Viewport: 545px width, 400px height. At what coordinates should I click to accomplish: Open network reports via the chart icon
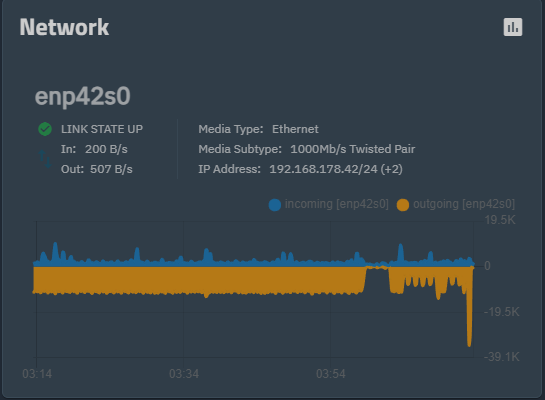point(513,27)
